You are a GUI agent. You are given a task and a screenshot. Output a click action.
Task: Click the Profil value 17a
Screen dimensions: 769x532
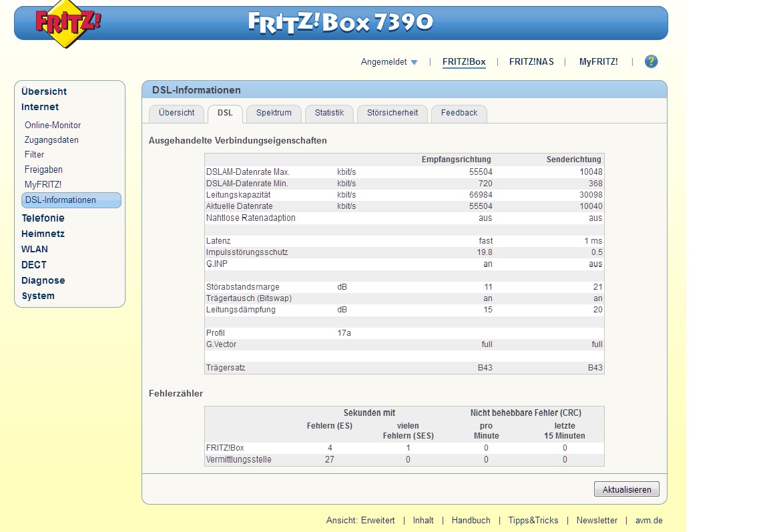[x=344, y=333]
